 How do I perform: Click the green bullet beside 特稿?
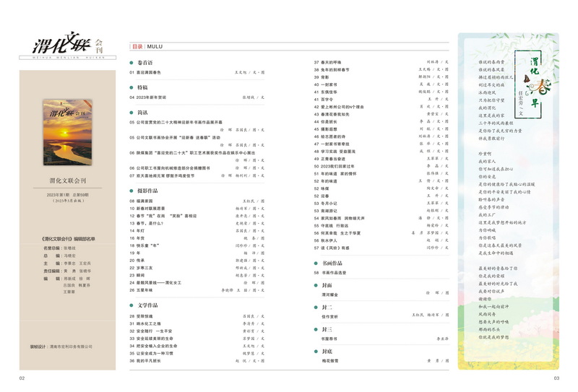coord(132,87)
